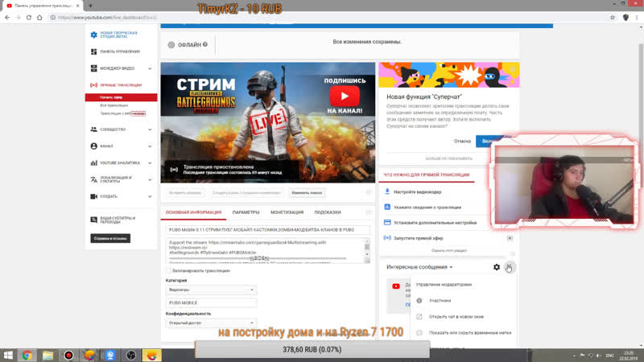Click Больше не показывать link

(449, 158)
